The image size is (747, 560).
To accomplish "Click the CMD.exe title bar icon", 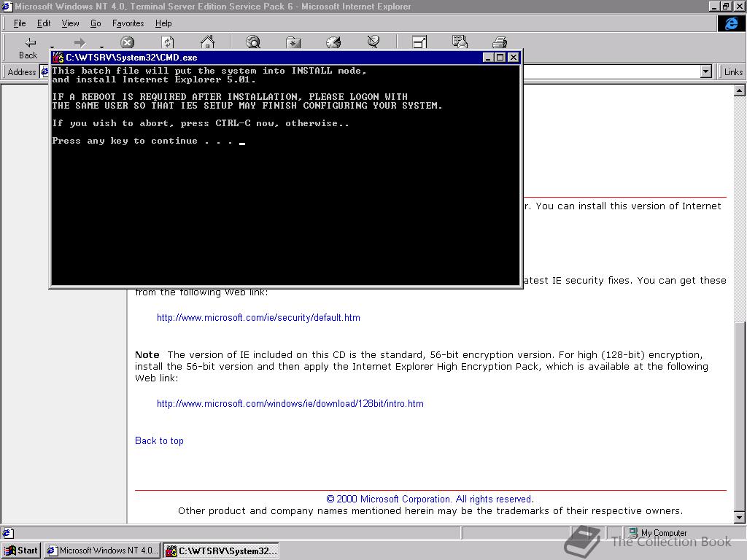I will tap(58, 57).
